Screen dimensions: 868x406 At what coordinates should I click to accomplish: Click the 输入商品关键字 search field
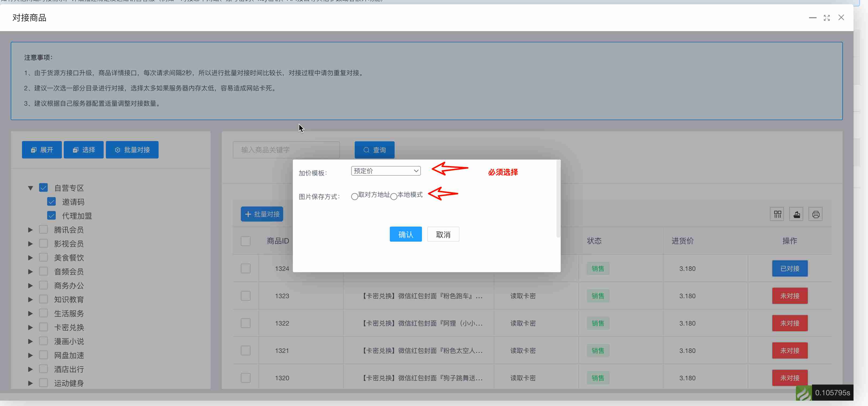(x=286, y=150)
